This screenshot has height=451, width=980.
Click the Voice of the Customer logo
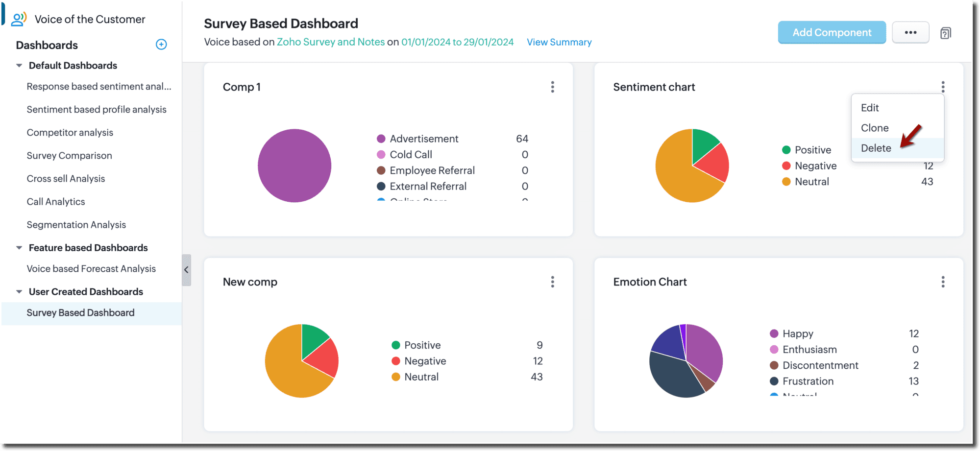coord(19,20)
